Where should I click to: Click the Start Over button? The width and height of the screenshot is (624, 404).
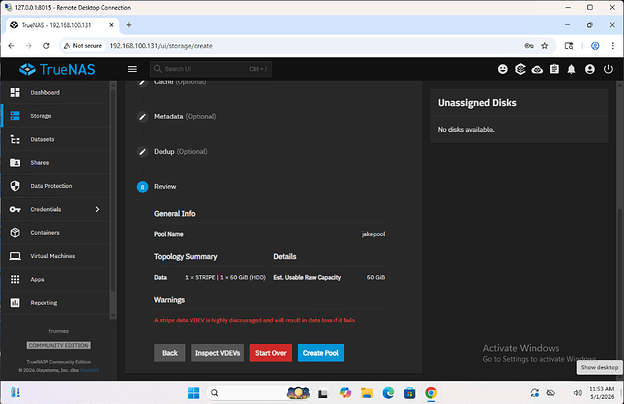click(x=271, y=353)
